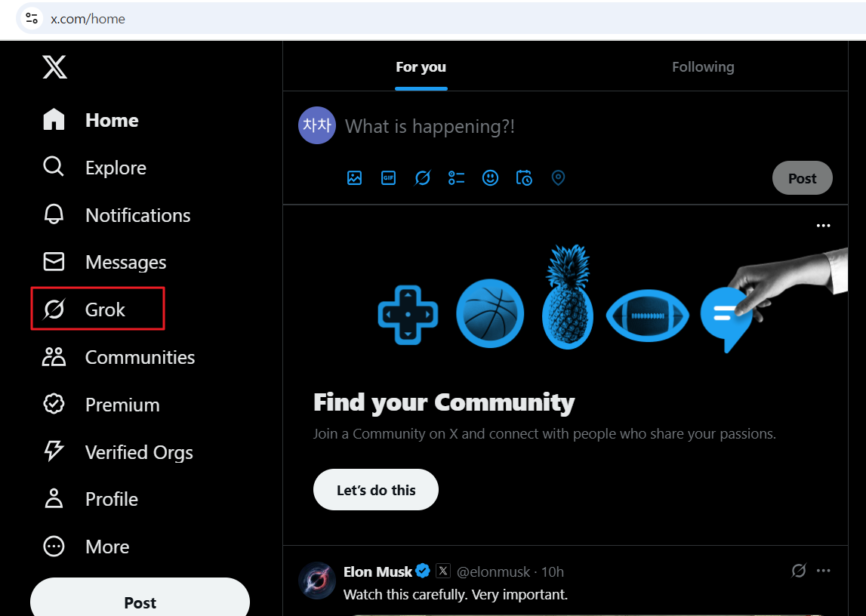Click the @elonmusk handle
866x616 pixels.
pyautogui.click(x=493, y=572)
